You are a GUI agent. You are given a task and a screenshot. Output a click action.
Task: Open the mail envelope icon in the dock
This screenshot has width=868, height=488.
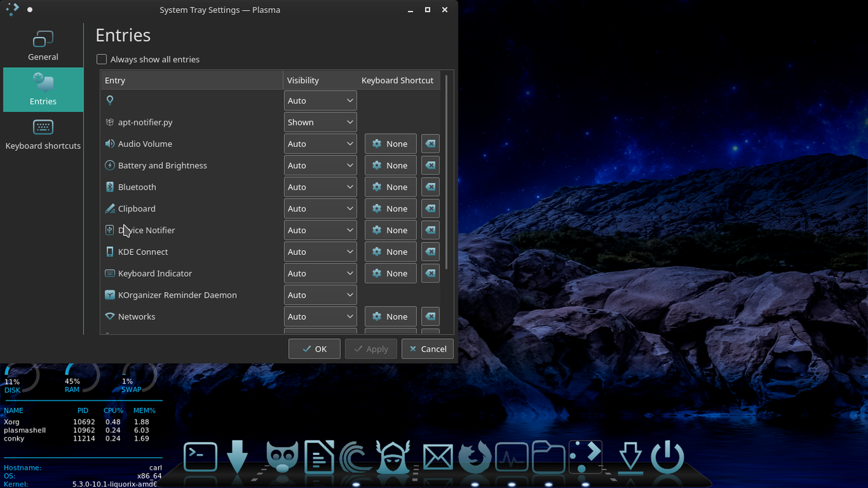click(437, 457)
